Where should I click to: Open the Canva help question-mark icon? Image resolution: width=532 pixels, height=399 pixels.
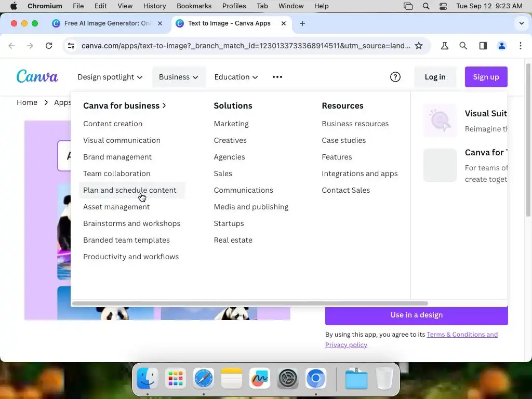(395, 77)
